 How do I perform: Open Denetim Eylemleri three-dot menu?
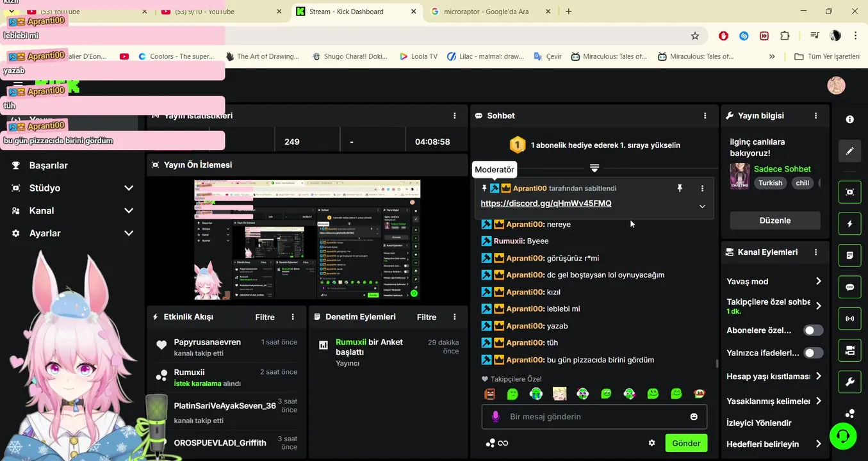(455, 317)
